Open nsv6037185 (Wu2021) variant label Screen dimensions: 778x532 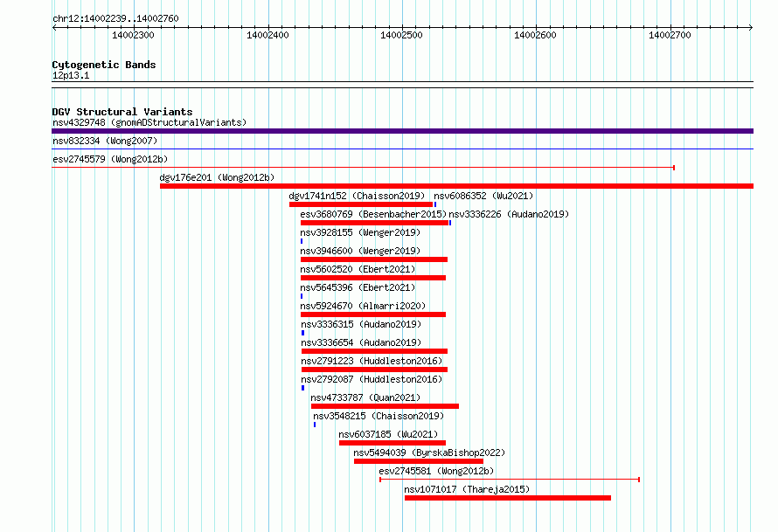(x=388, y=434)
